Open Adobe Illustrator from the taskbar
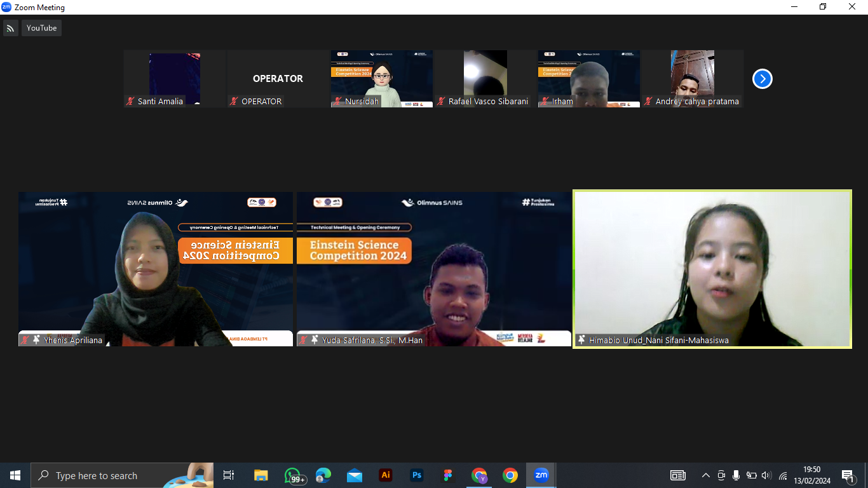 [x=385, y=475]
